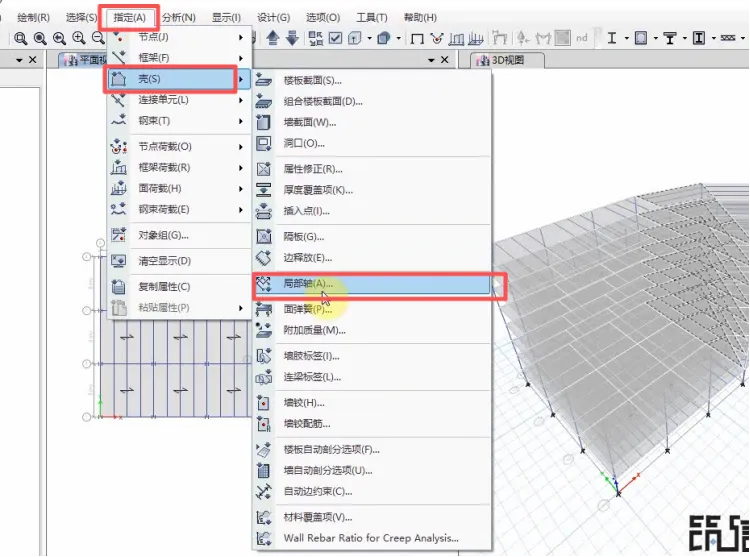Toggle the nd toolbar button
This screenshot has width=750, height=557.
click(581, 38)
